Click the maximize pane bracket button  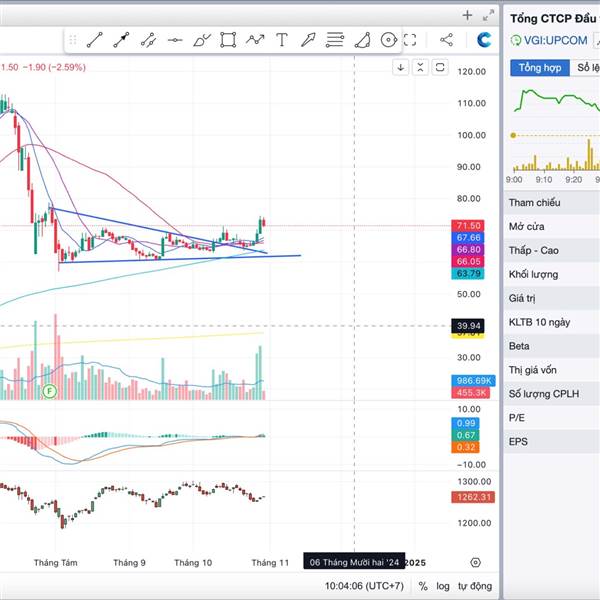(x=440, y=68)
